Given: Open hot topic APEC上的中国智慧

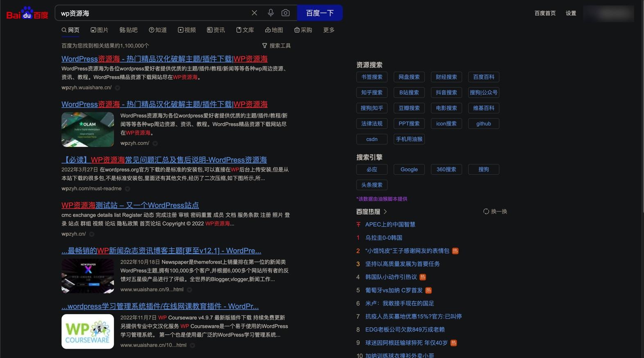Looking at the screenshot, I should [x=390, y=225].
